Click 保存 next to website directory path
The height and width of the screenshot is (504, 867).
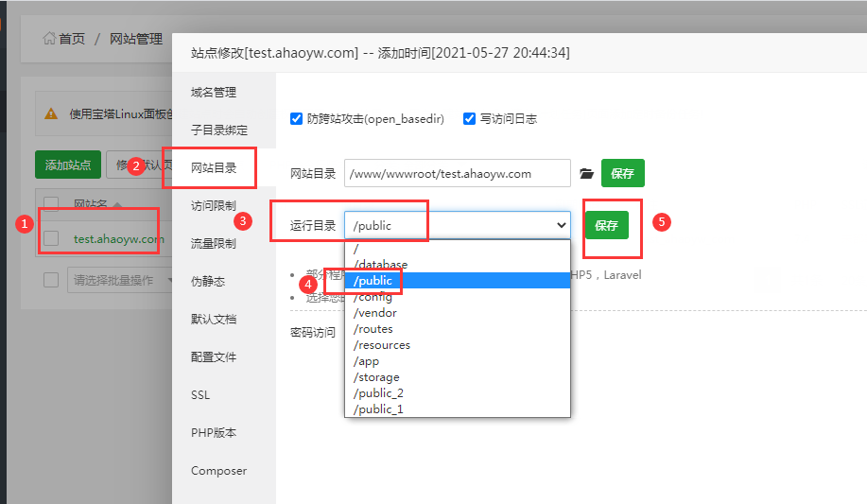coord(622,174)
